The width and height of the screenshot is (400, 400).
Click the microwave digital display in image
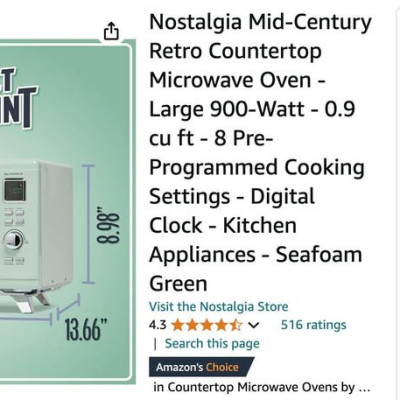click(15, 191)
